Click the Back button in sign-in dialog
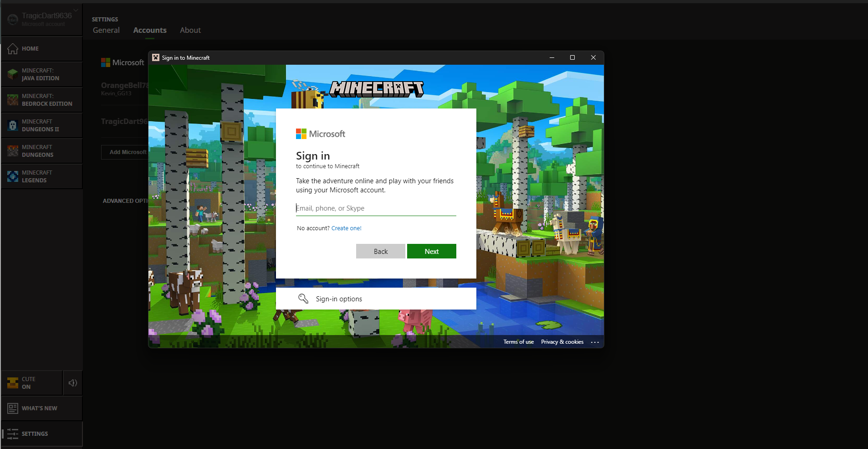 381,251
